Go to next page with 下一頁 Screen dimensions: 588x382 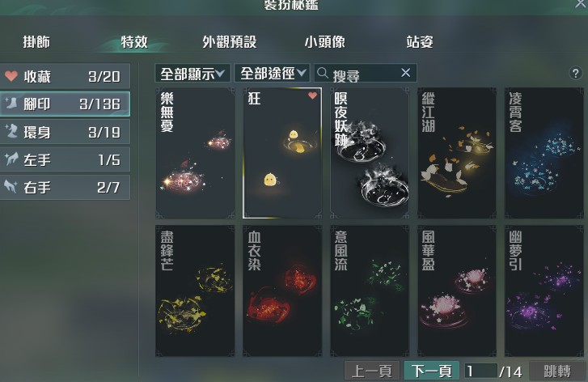432,371
